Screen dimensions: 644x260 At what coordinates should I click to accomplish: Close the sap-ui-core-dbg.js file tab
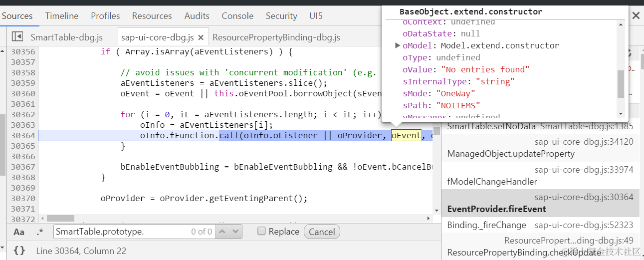click(201, 37)
